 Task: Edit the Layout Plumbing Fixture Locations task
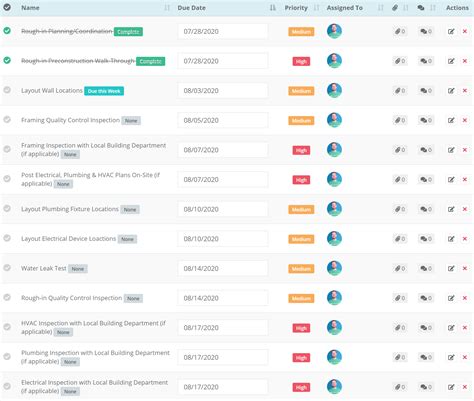[451, 209]
